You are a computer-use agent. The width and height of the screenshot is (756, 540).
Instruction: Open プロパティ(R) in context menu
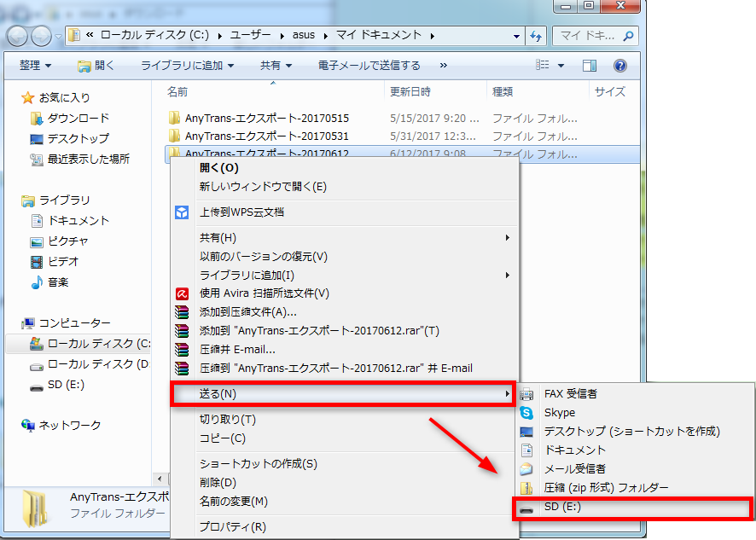pyautogui.click(x=233, y=527)
